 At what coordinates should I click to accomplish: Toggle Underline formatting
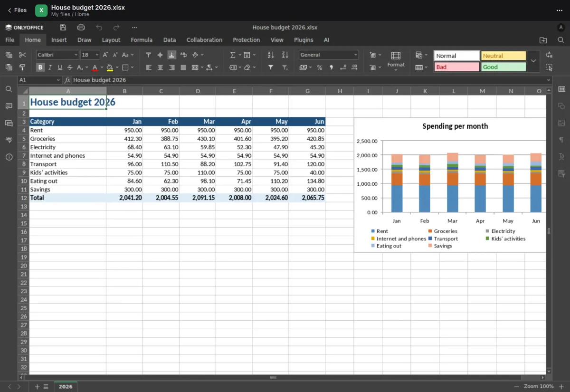[60, 67]
